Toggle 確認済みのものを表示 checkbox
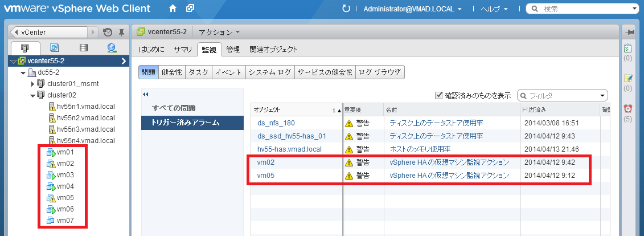Image resolution: width=644 pixels, height=236 pixels. (438, 95)
